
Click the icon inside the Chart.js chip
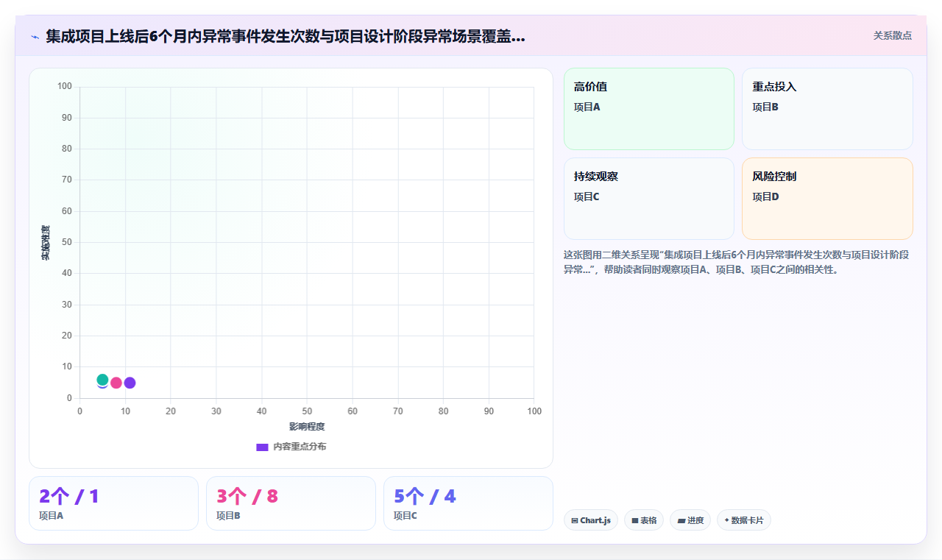pos(575,520)
